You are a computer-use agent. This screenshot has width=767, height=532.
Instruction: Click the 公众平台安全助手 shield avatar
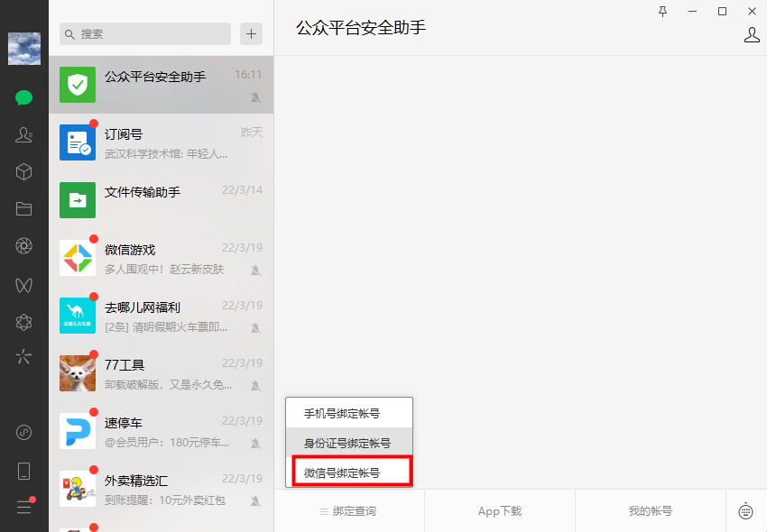pos(78,85)
